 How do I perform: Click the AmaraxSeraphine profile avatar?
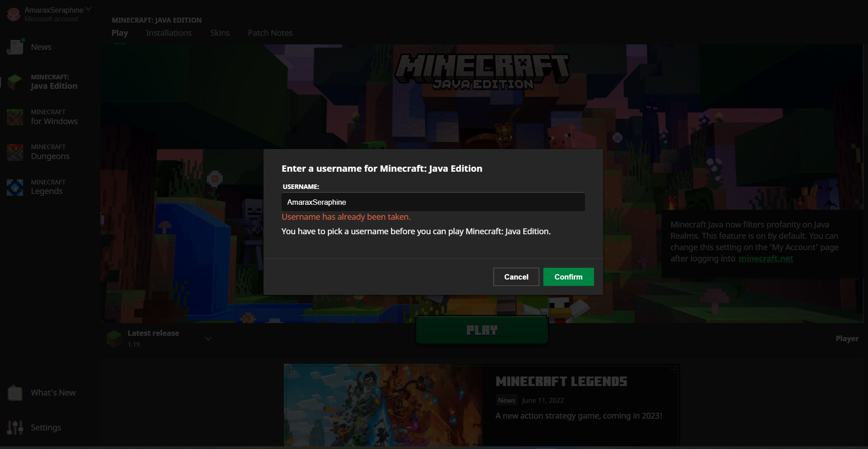[14, 14]
